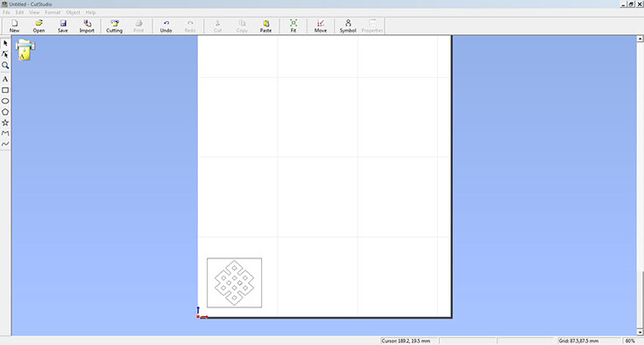This screenshot has height=345, width=644.
Task: Click the vertical scrollbar down arrow
Action: 640,332
